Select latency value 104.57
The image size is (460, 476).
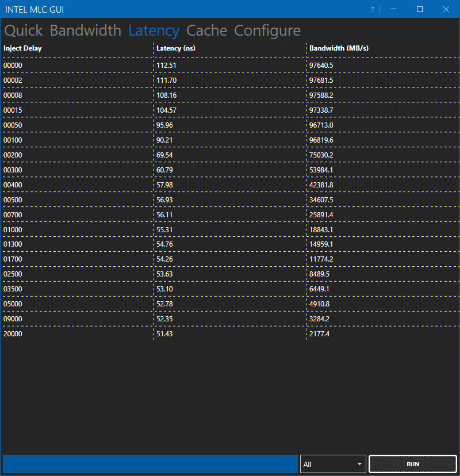166,110
